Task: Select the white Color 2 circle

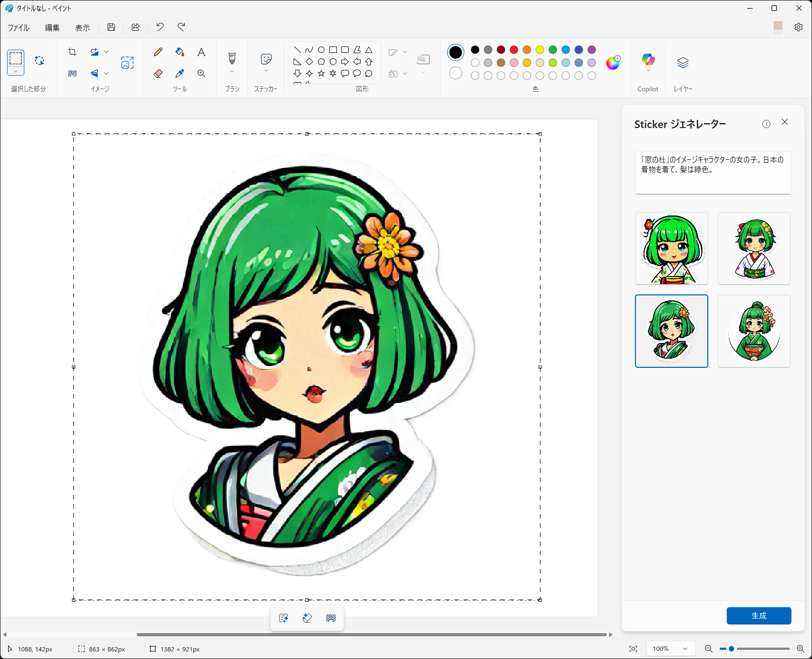Action: tap(456, 73)
